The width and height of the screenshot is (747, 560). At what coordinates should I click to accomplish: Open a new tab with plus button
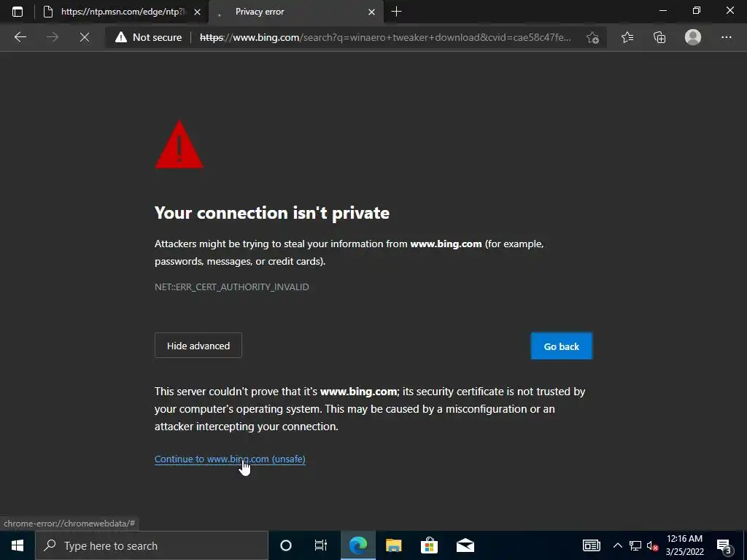click(396, 12)
